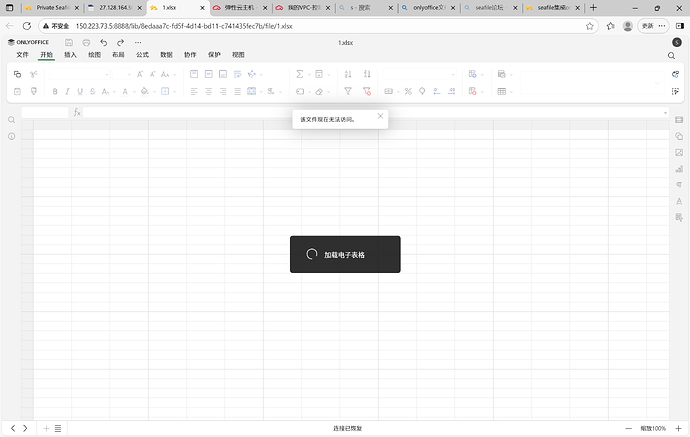This screenshot has height=437, width=690.
Task: Open the sheet list menu icon
Action: (x=58, y=428)
